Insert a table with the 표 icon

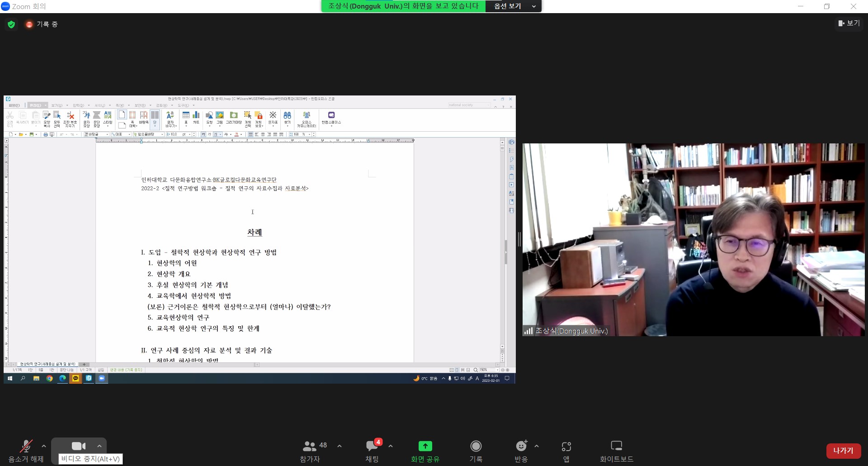pyautogui.click(x=186, y=118)
